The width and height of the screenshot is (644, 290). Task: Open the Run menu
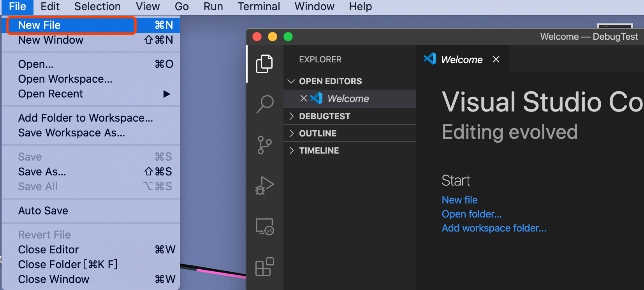click(213, 7)
